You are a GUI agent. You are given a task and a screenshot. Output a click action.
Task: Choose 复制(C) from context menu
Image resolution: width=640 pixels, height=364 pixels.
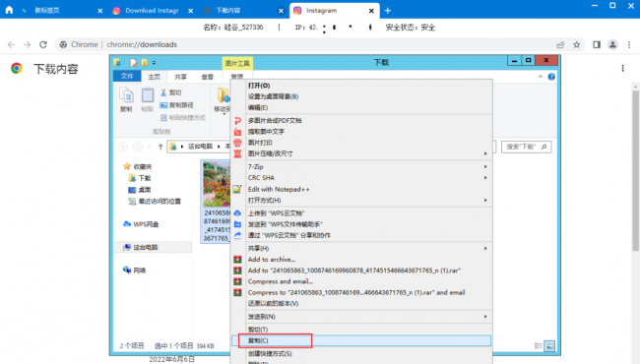361,340
